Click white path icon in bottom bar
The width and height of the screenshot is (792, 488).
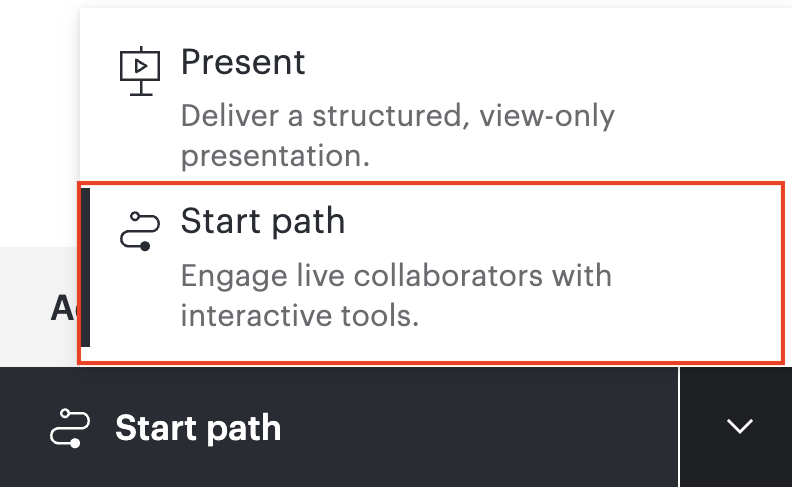coord(70,428)
